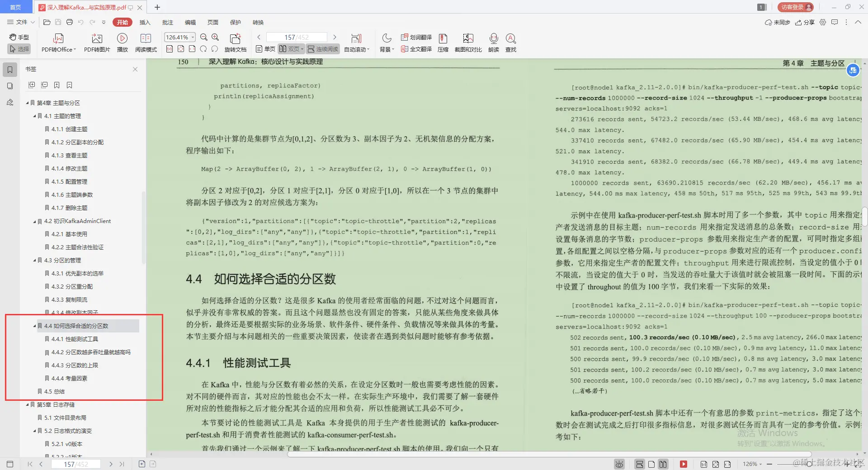Click the 压缩 compress icon
The width and height of the screenshot is (868, 470).
[443, 43]
